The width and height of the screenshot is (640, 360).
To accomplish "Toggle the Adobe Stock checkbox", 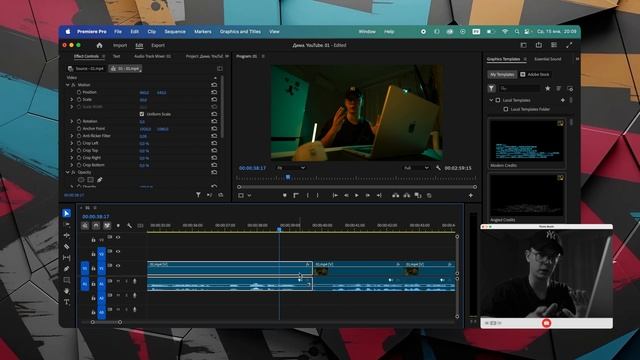I will click(x=522, y=74).
